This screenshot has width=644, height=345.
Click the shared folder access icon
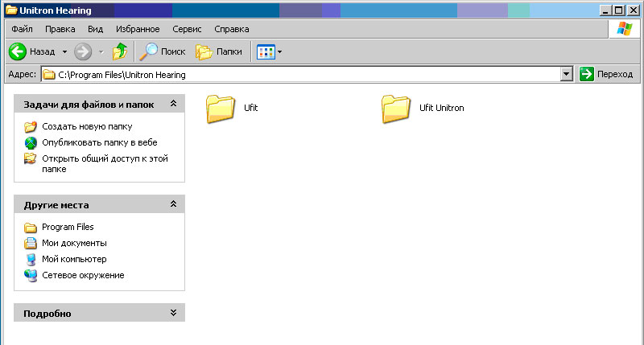point(30,158)
